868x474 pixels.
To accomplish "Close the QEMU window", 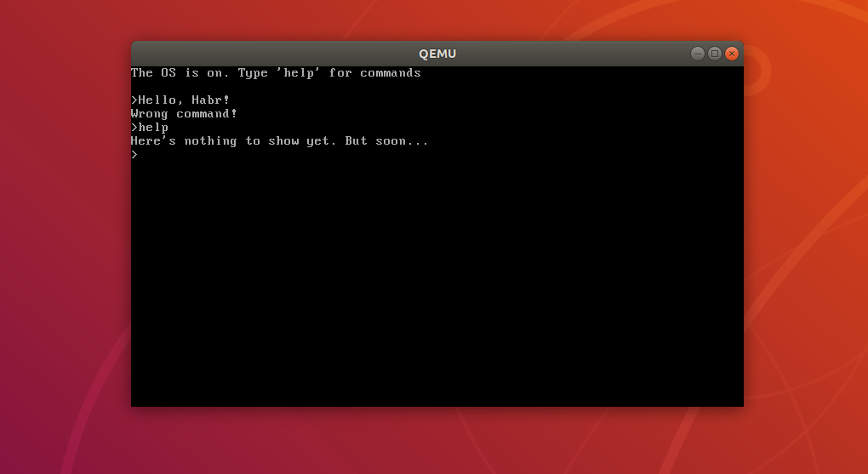I will (732, 54).
